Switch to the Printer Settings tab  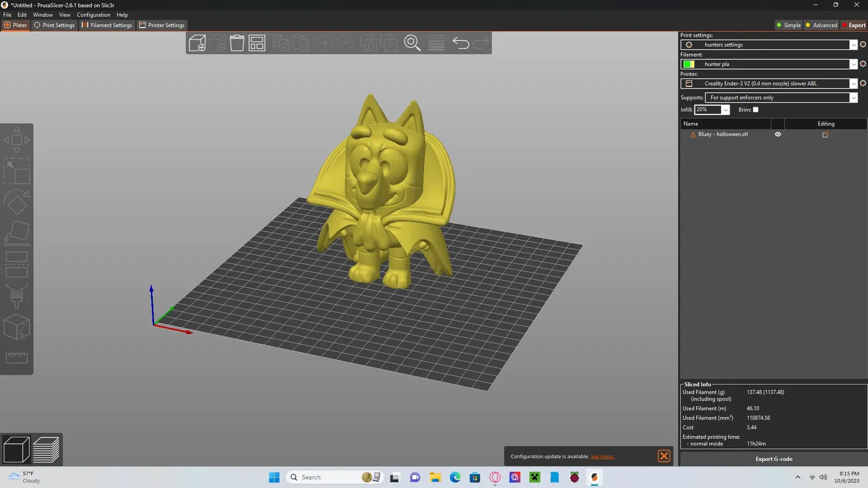tap(162, 25)
